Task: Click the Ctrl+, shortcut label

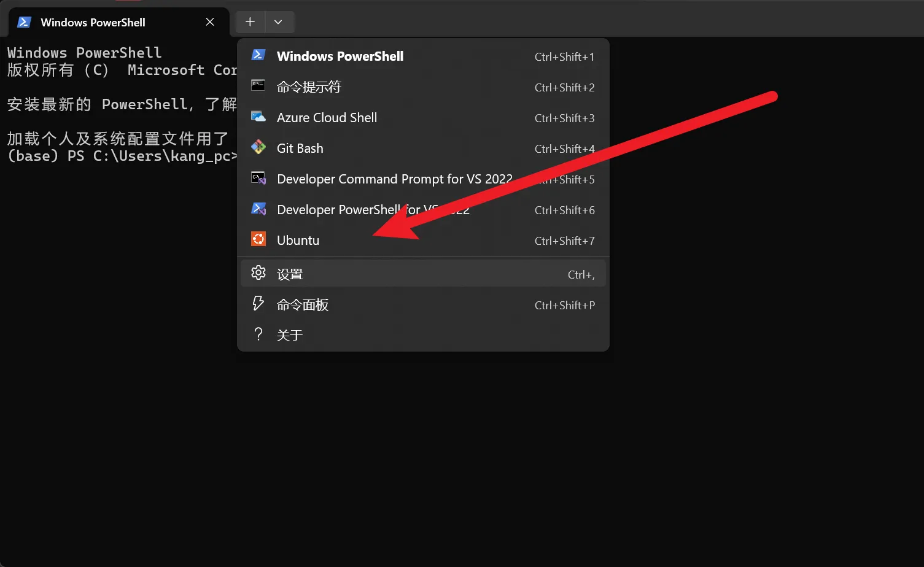Action: (x=581, y=275)
